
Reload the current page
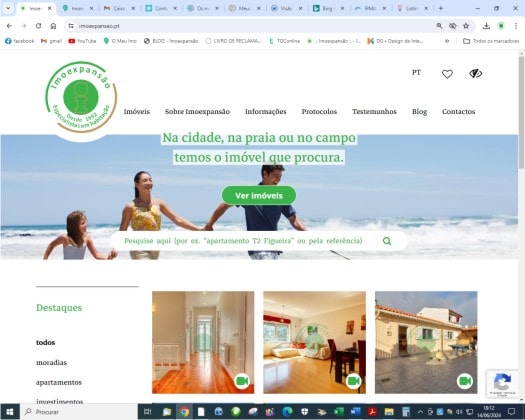[x=39, y=26]
